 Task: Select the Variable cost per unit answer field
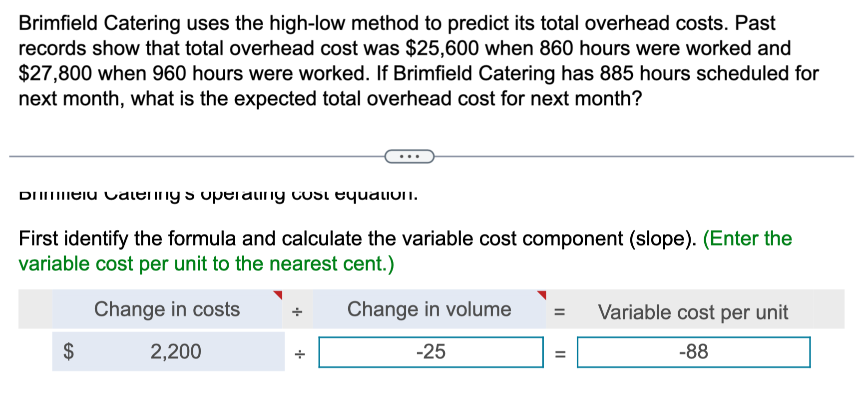pyautogui.click(x=693, y=352)
